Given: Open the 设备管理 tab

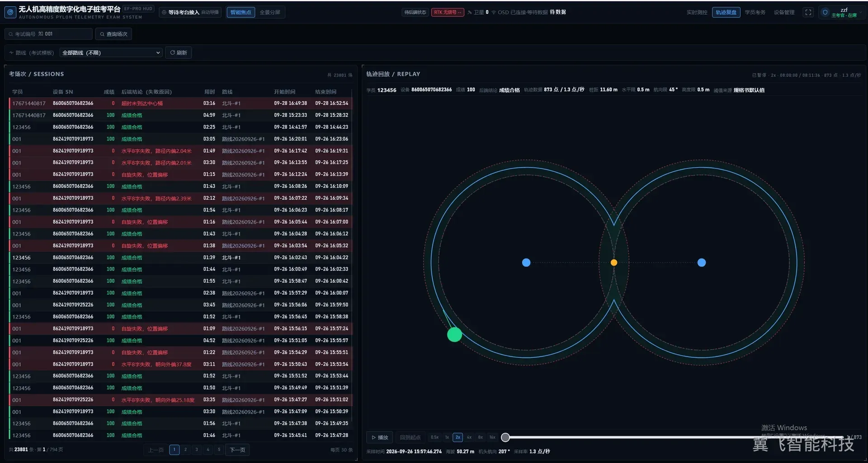Looking at the screenshot, I should (784, 13).
